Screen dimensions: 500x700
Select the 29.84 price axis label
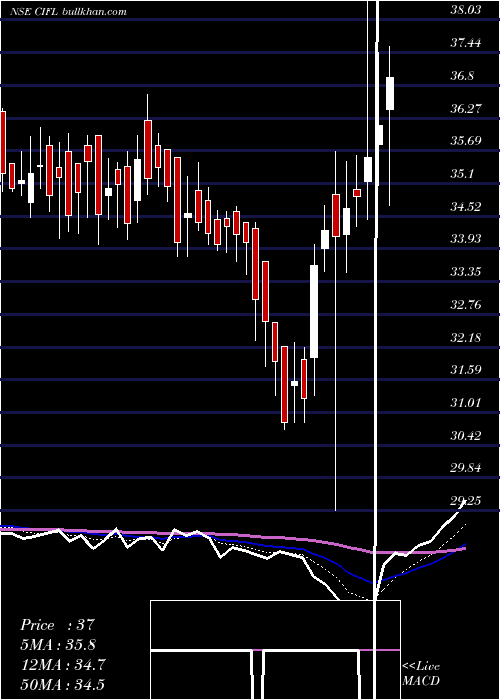(x=466, y=468)
